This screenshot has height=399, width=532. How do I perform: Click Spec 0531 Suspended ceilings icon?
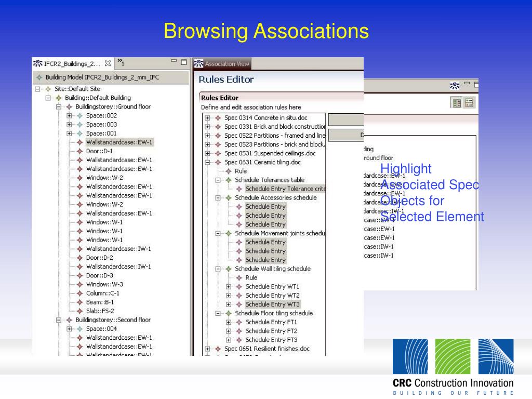tap(218, 153)
